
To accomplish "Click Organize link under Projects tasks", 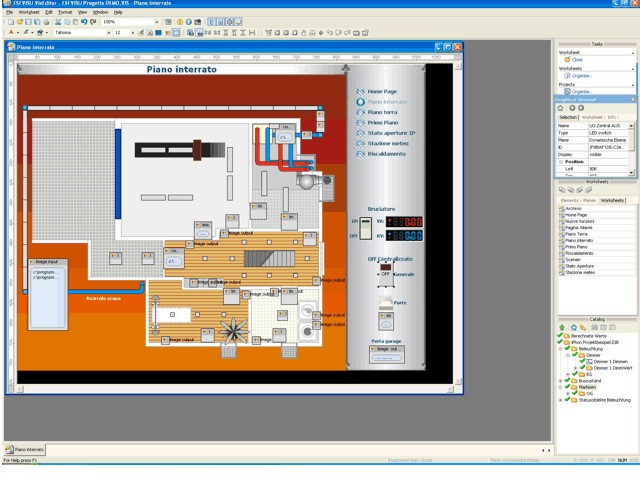I will (x=582, y=91).
